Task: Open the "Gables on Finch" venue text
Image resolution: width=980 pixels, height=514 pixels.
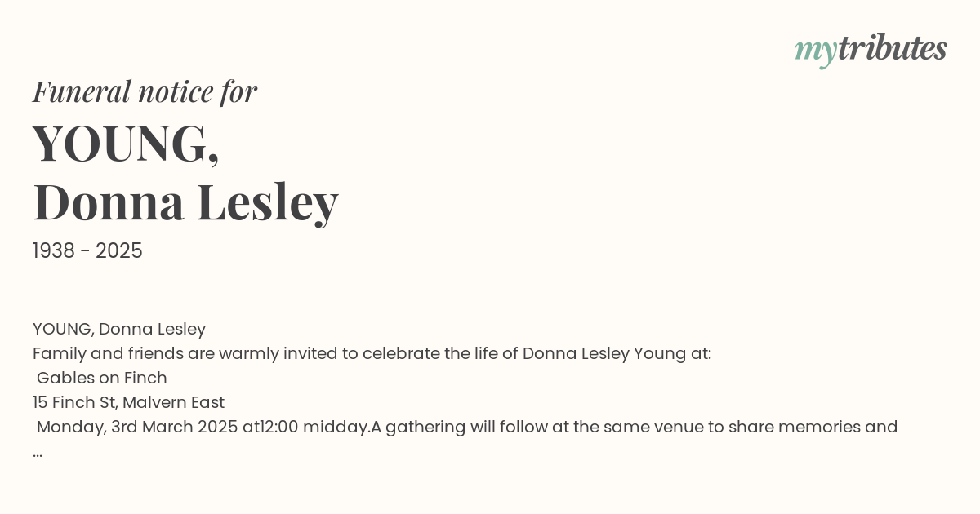Action: (102, 378)
